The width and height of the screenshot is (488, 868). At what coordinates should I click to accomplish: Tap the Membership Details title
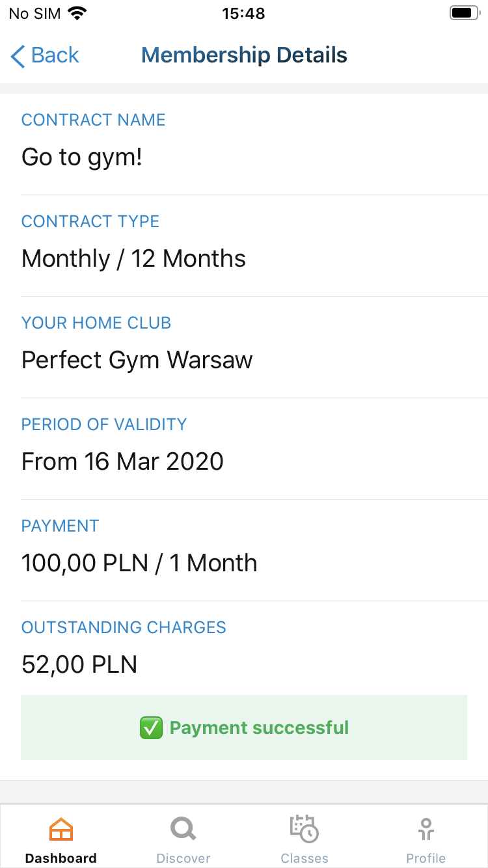pos(244,55)
